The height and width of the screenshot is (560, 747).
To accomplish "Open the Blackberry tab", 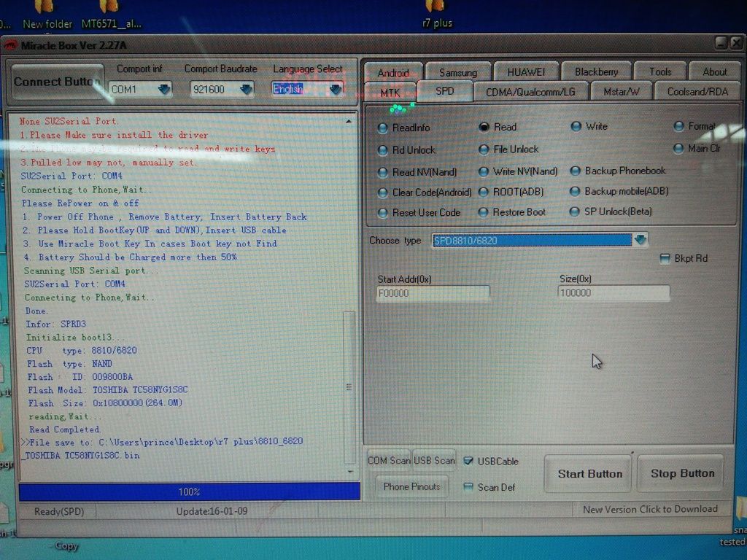I will (x=596, y=72).
